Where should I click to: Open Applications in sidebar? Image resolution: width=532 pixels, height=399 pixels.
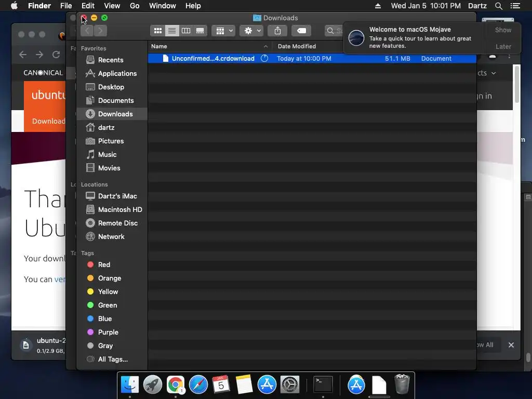(111, 74)
